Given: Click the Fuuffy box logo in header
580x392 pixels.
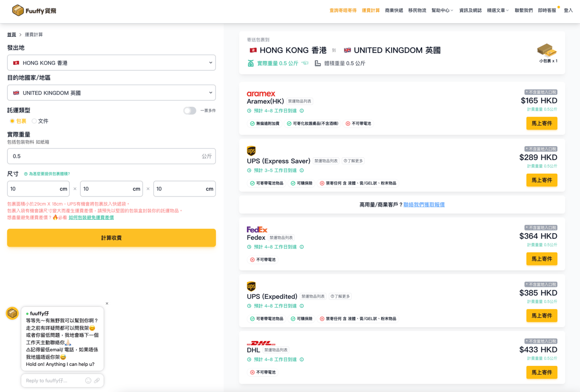Looking at the screenshot, I should 18,10.
